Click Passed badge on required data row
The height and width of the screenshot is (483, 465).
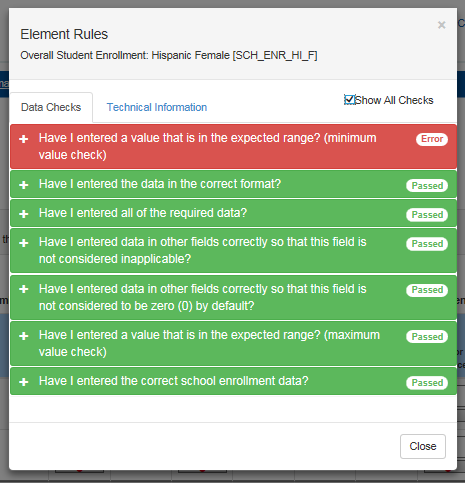pyautogui.click(x=427, y=215)
